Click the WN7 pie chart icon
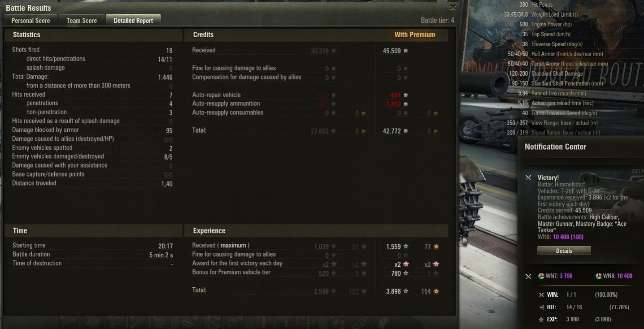This screenshot has width=644, height=329. [x=541, y=276]
